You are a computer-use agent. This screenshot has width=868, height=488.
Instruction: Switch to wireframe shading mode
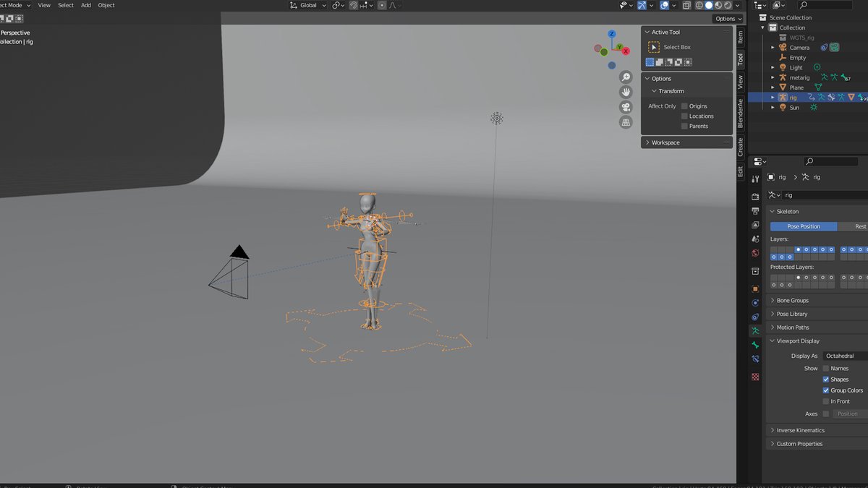coord(699,5)
